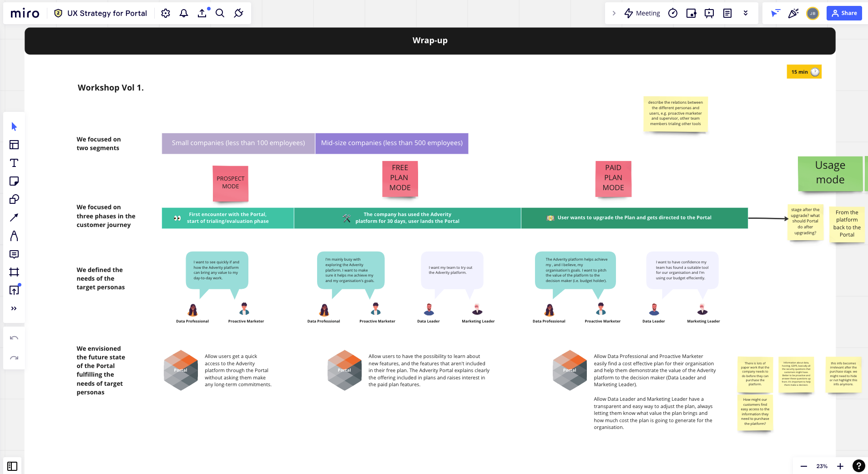The image size is (868, 474).
Task: Open the comment tool
Action: pos(14,254)
